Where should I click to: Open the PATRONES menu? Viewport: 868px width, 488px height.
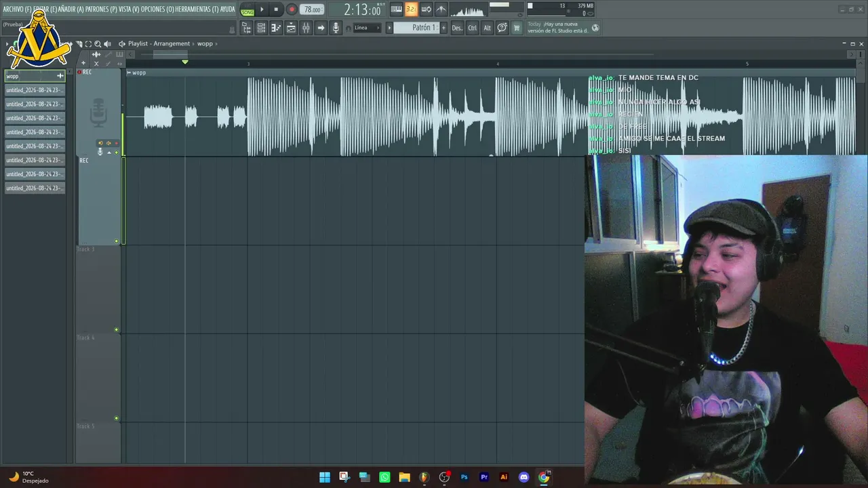[x=101, y=9]
